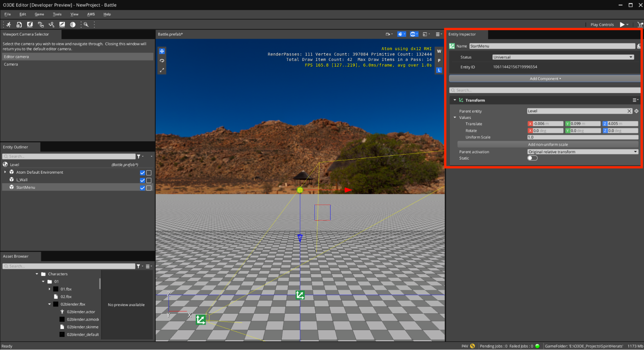Open the Track View spline icon
Image resolution: width=644 pixels, height=350 pixels.
(x=51, y=24)
